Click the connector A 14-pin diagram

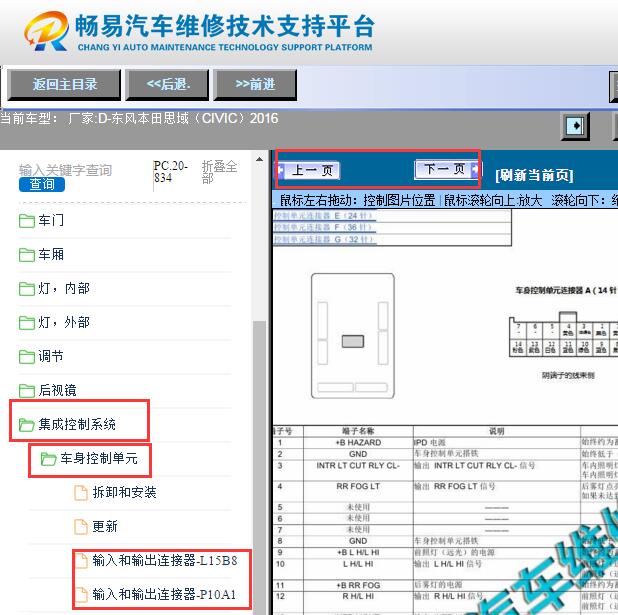coord(563,334)
